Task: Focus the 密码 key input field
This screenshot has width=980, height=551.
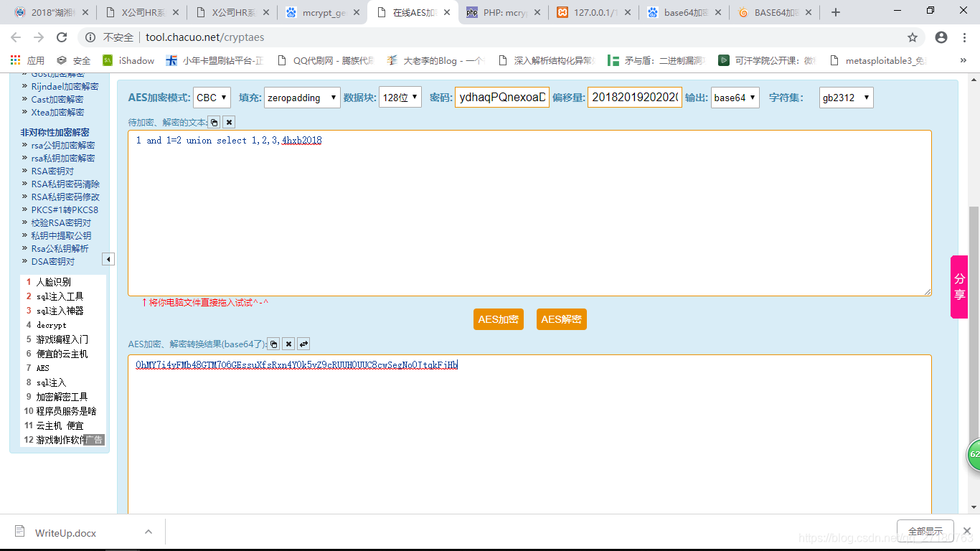Action: [501, 98]
